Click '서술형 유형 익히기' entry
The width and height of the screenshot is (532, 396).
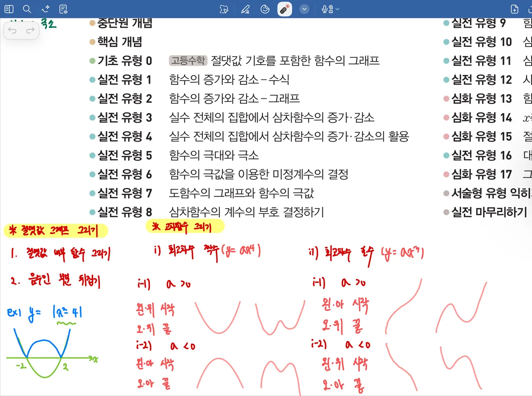491,193
